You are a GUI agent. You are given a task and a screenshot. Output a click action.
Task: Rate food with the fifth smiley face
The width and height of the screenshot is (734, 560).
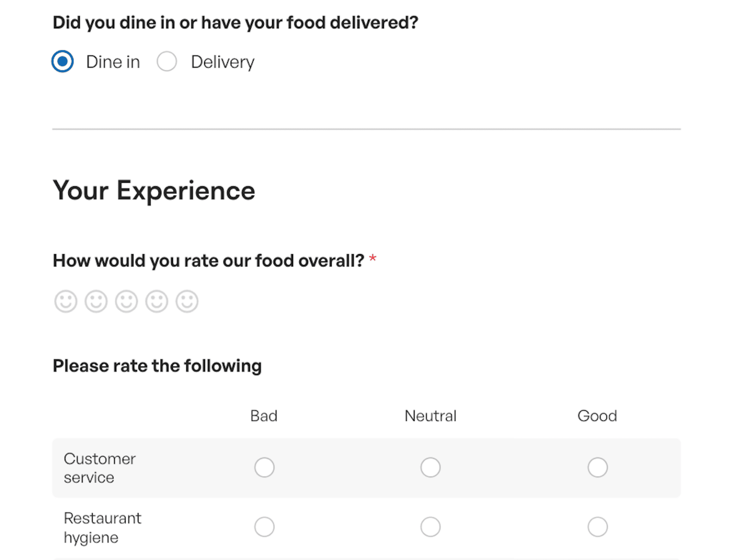187,302
